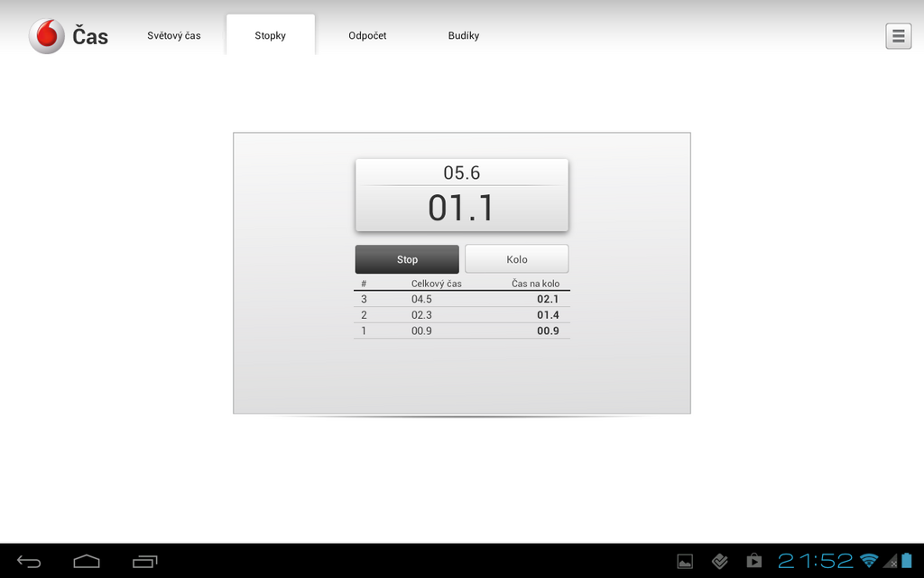Image resolution: width=924 pixels, height=578 pixels.
Task: Open the Play Store notification icon
Action: [754, 562]
